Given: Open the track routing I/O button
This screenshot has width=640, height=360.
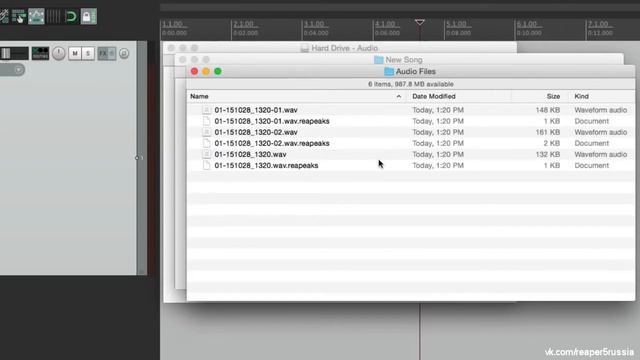Looking at the screenshot, I should pos(40,53).
